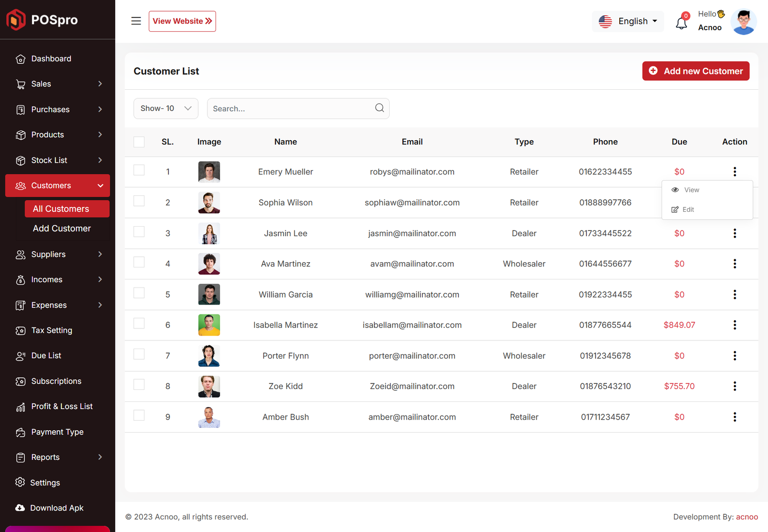The height and width of the screenshot is (532, 768).
Task: Tick the select-all checkbox in header
Action: (139, 142)
